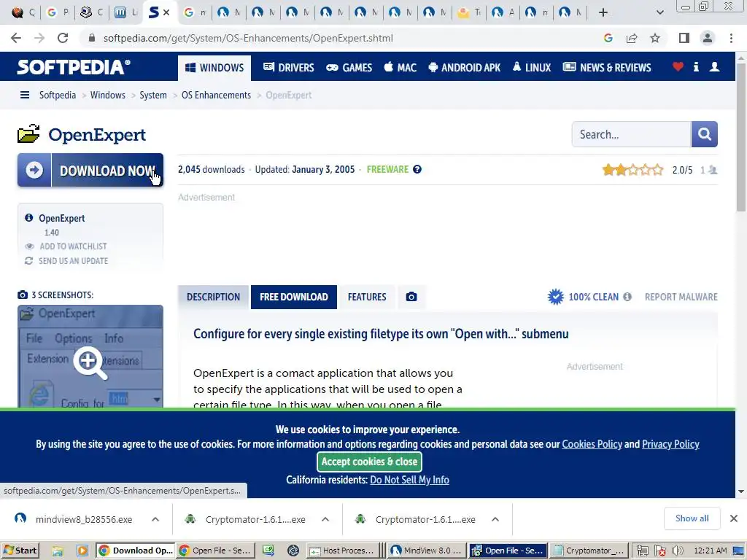Open the GAMES section
Screen dimensions: 747x560
coord(349,68)
